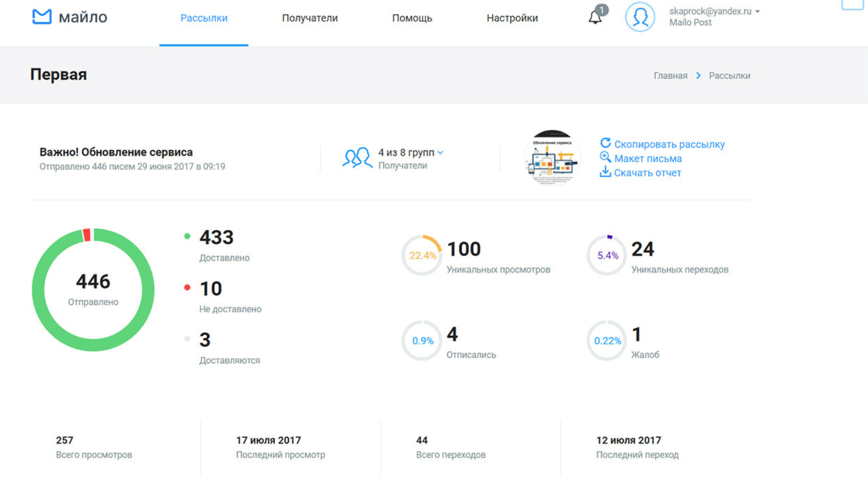Click the red Не доставлено dot

[187, 287]
